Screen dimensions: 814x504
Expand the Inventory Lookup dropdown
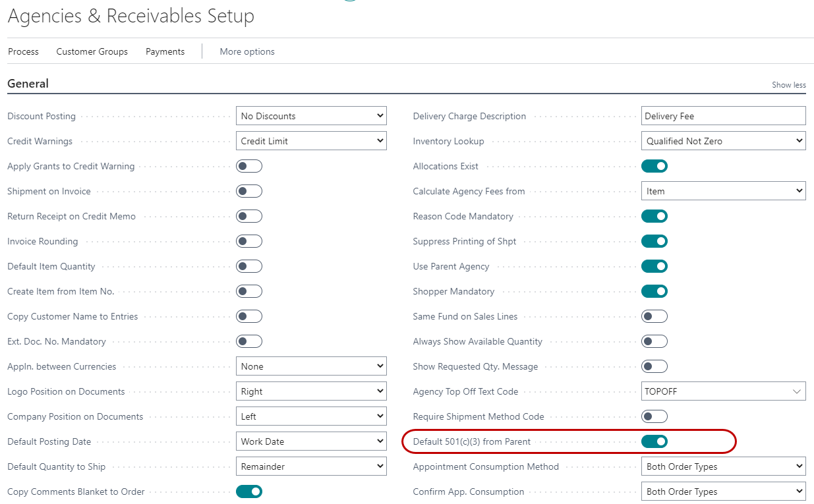(723, 141)
